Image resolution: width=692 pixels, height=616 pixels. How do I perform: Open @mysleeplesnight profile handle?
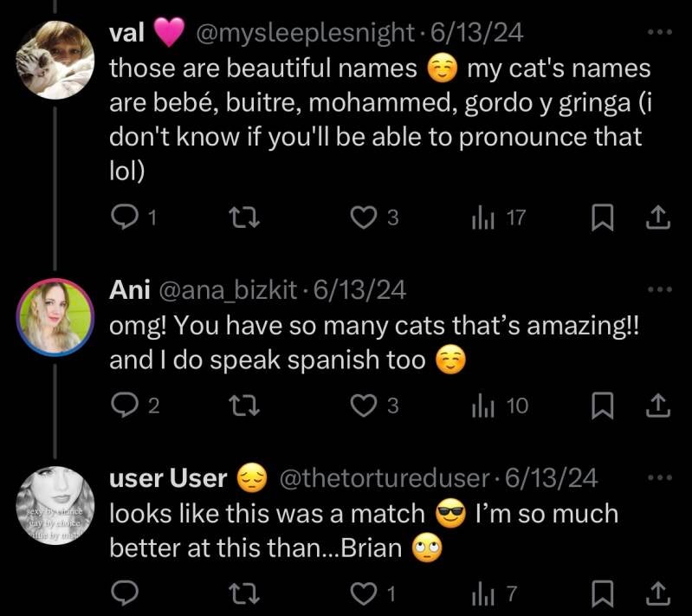tap(305, 32)
